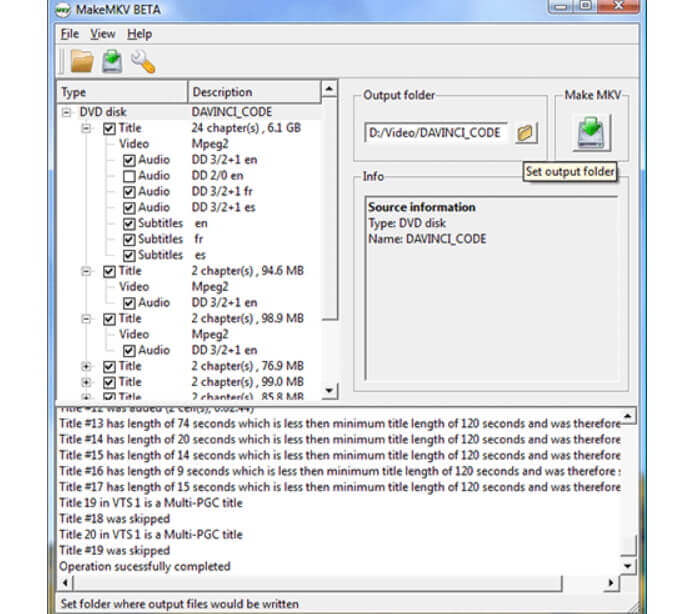This screenshot has height=614, width=680.
Task: Click the log pane scroll down arrow
Action: (628, 565)
